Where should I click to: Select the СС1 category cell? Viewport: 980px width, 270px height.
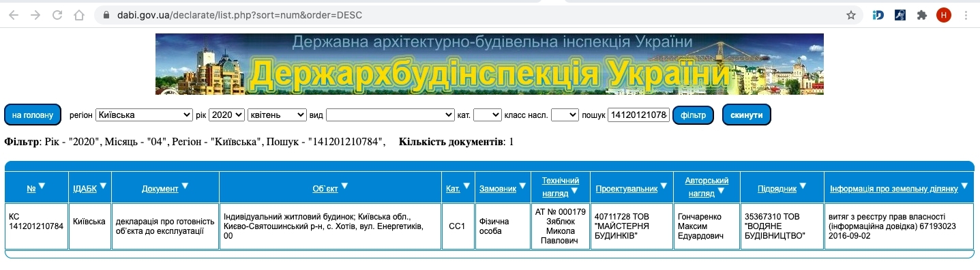(x=458, y=226)
